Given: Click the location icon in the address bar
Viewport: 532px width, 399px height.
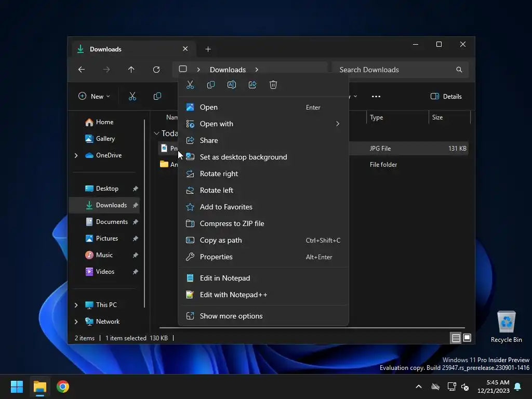Looking at the screenshot, I should [x=183, y=69].
